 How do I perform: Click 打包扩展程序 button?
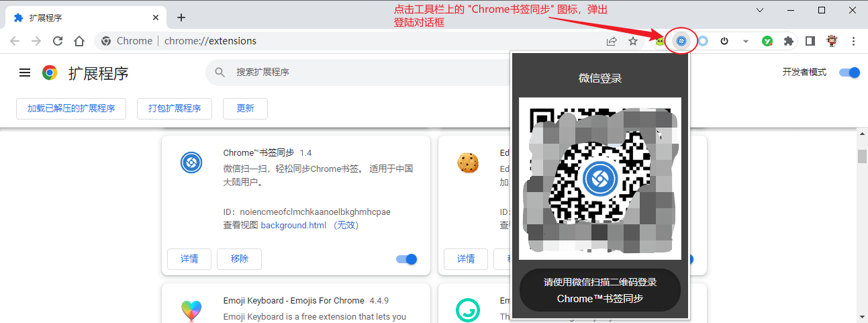coord(175,108)
